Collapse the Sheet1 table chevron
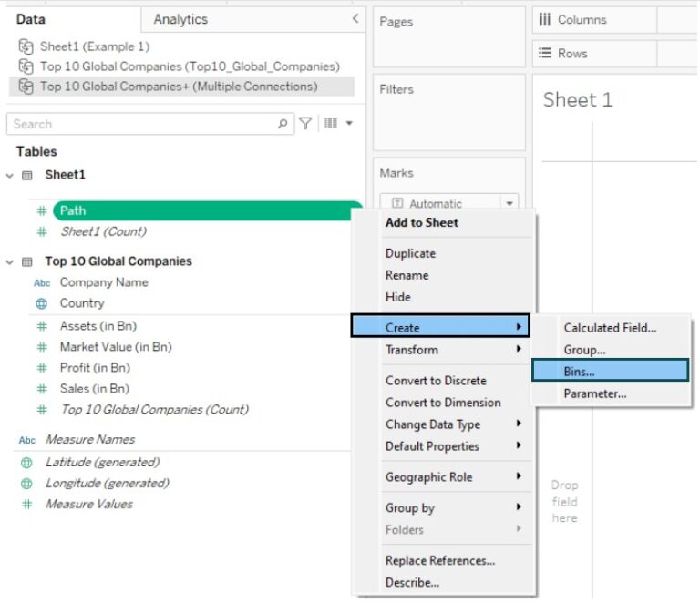Image resolution: width=700 pixels, height=603 pixels. coord(10,176)
